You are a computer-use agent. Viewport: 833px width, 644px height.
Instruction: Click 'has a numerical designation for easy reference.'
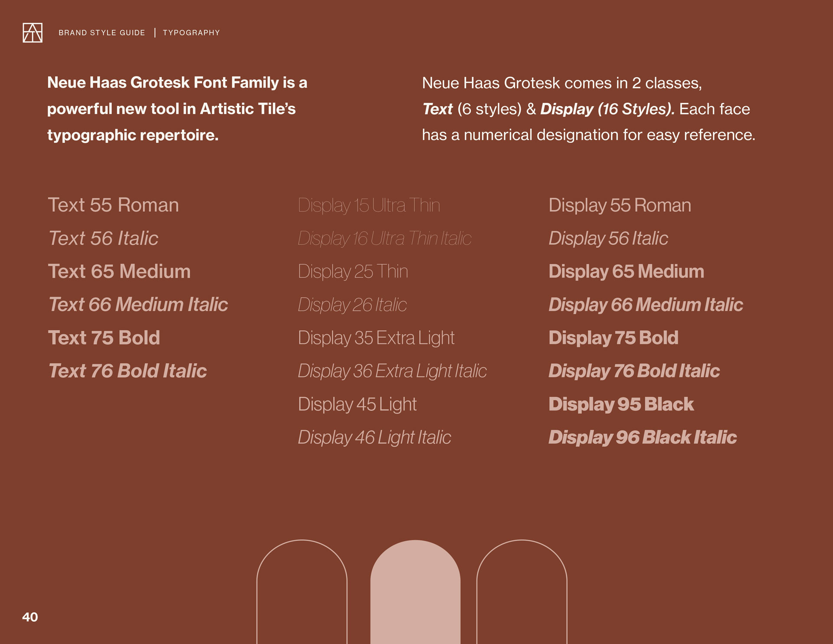[x=589, y=135]
